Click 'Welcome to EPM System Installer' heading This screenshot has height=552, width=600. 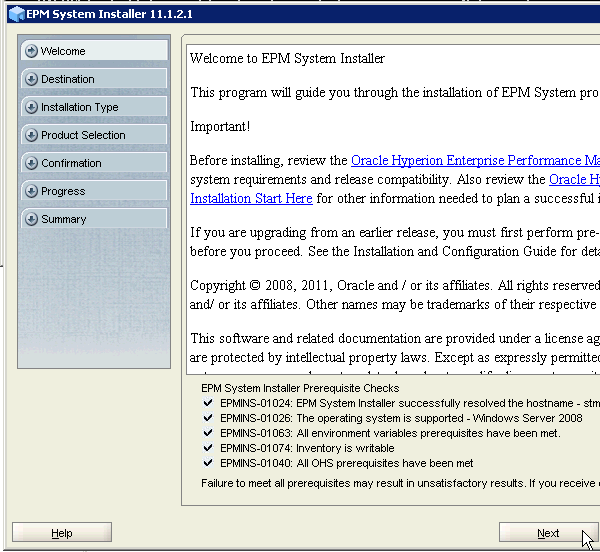(x=287, y=59)
